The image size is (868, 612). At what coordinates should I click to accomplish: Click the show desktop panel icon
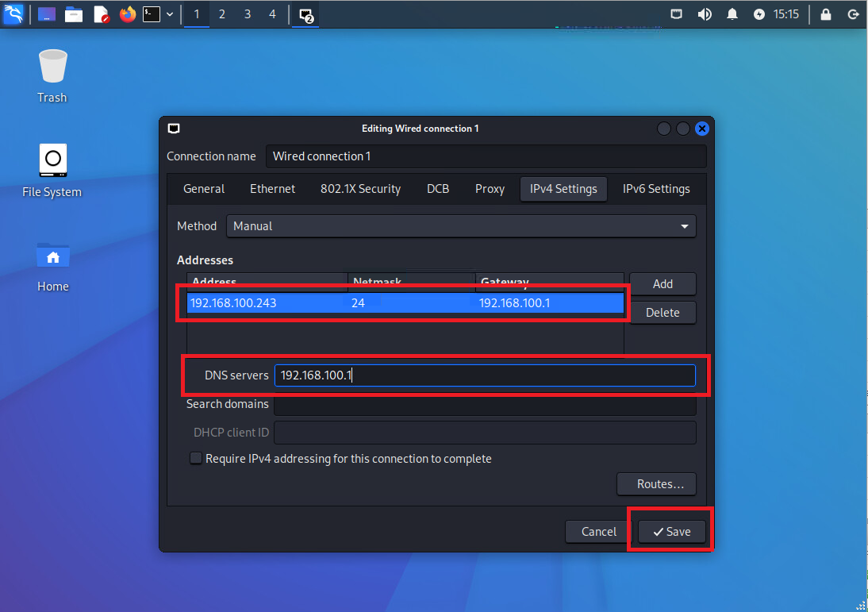click(47, 14)
